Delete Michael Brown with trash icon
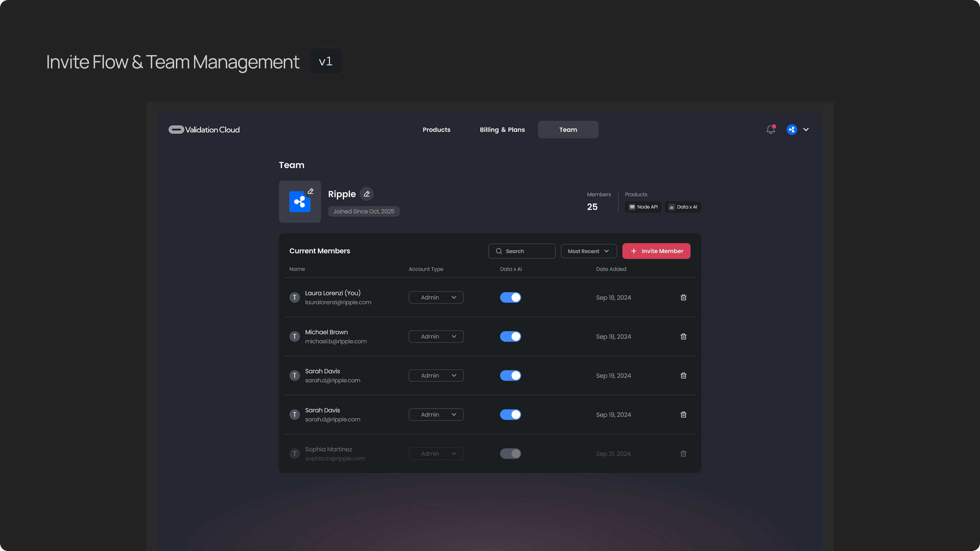 tap(683, 336)
